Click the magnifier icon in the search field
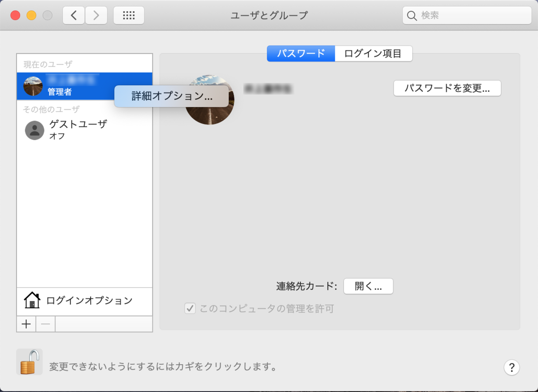The image size is (538, 392). (x=412, y=16)
